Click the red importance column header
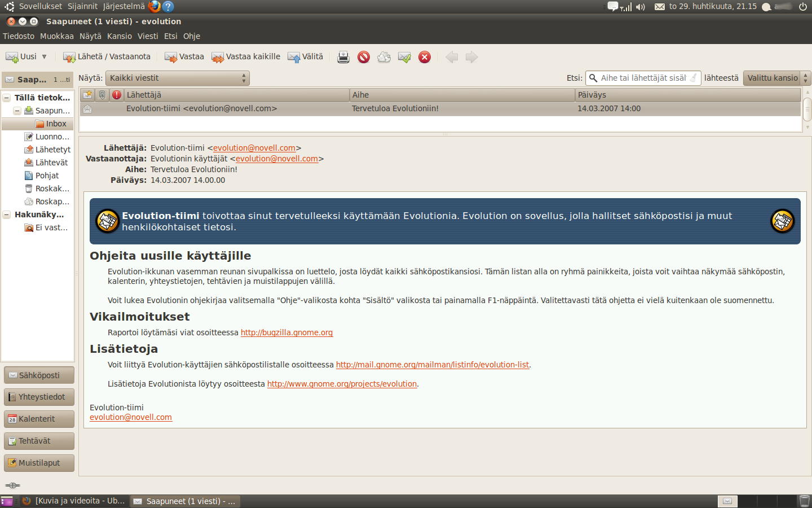This screenshot has width=812, height=508. (117, 95)
